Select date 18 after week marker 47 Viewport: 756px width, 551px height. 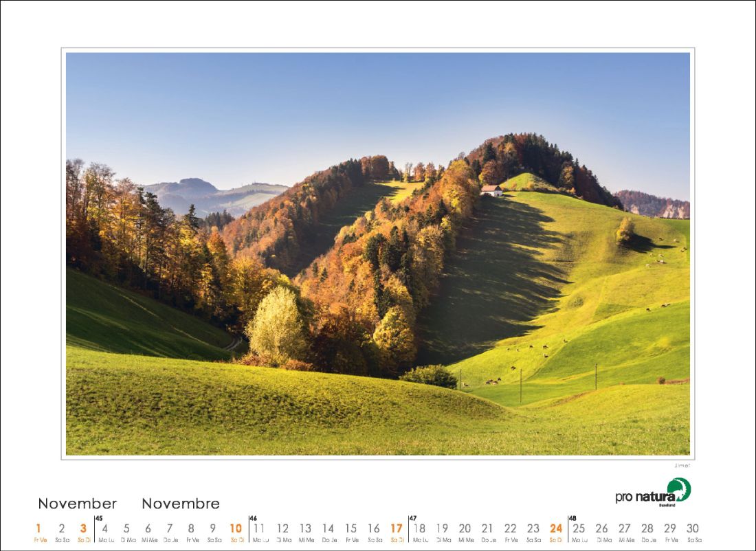(x=419, y=529)
